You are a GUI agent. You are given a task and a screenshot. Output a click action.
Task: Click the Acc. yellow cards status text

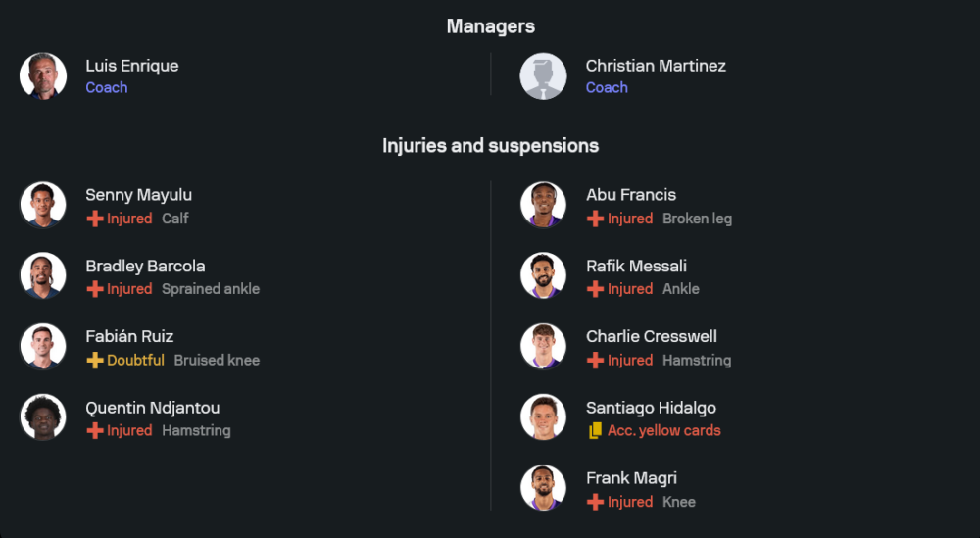click(x=663, y=431)
